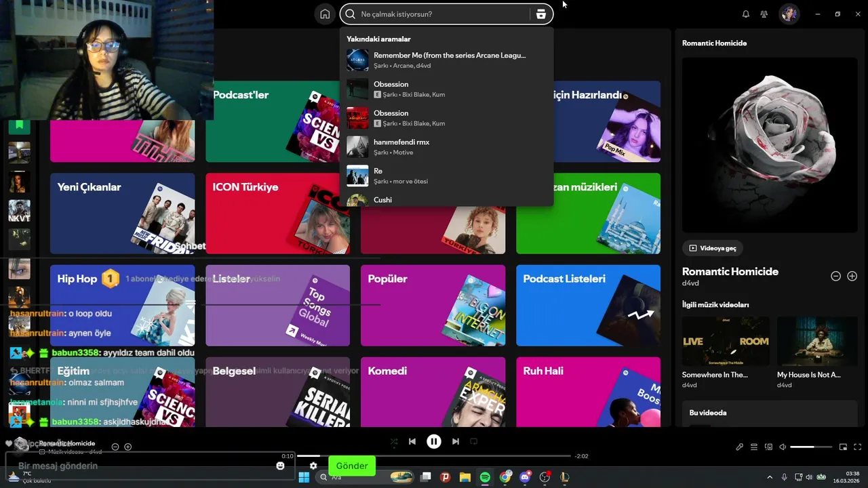Expand the system tray hidden icons chevron
Screen dimensions: 868x488
pyautogui.click(x=770, y=477)
